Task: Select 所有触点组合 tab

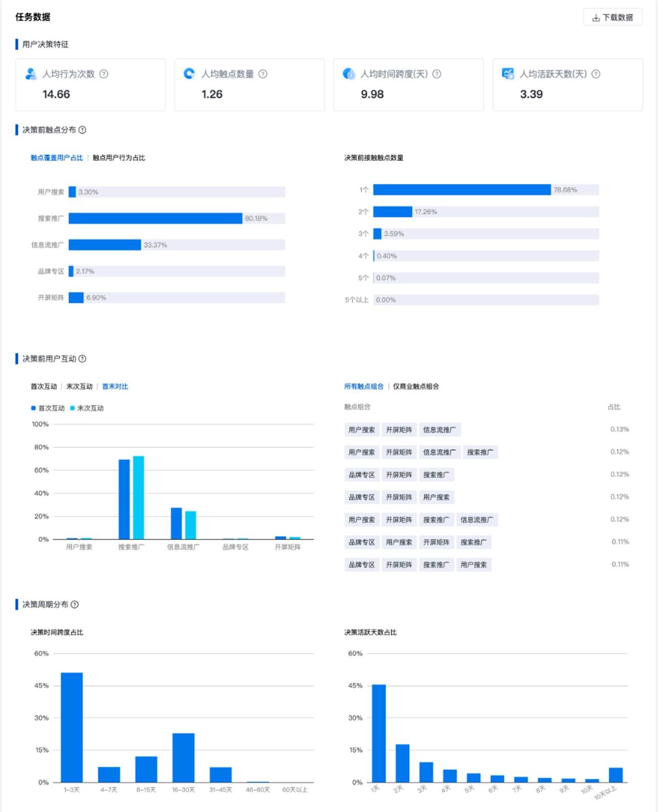Action: coord(364,387)
